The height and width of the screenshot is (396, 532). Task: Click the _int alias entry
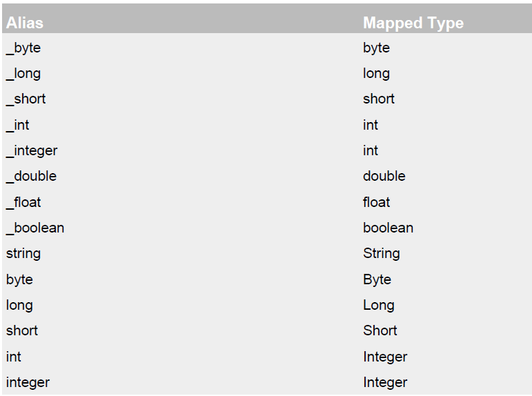click(x=18, y=125)
